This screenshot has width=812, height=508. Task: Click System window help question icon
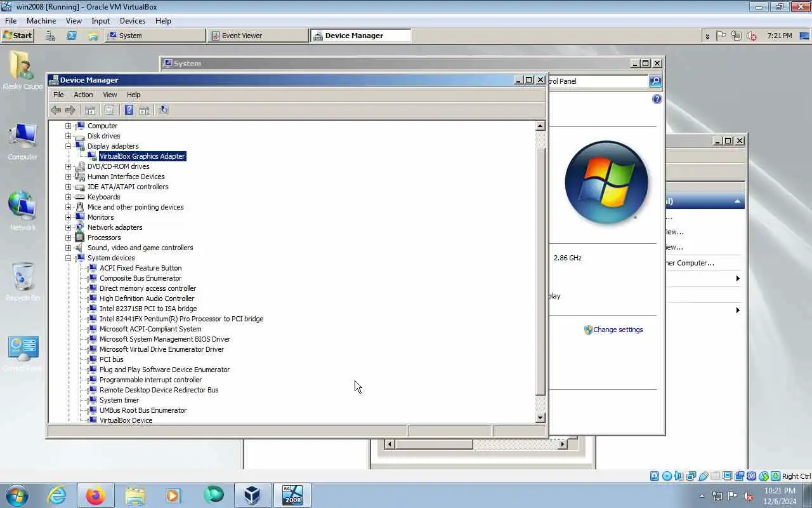(x=657, y=99)
